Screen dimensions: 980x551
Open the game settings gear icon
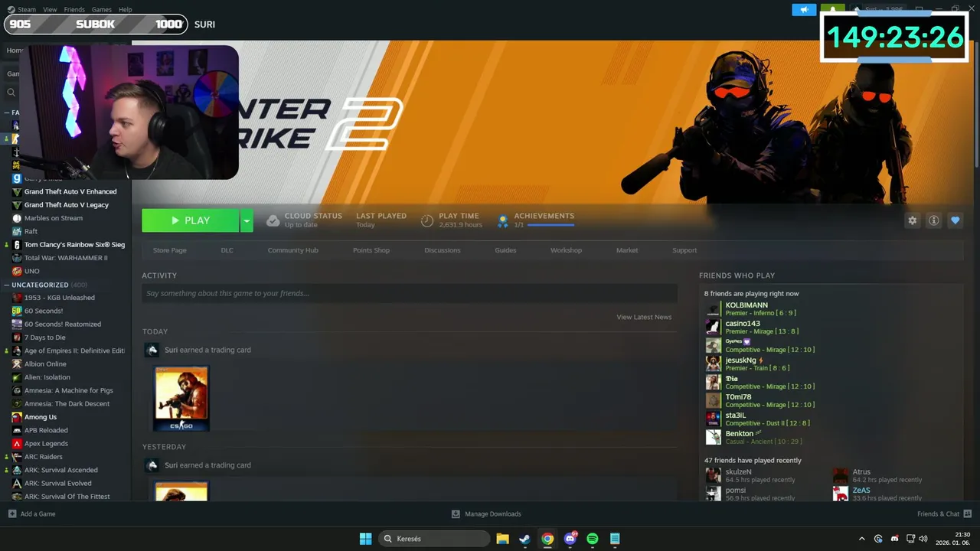(912, 220)
